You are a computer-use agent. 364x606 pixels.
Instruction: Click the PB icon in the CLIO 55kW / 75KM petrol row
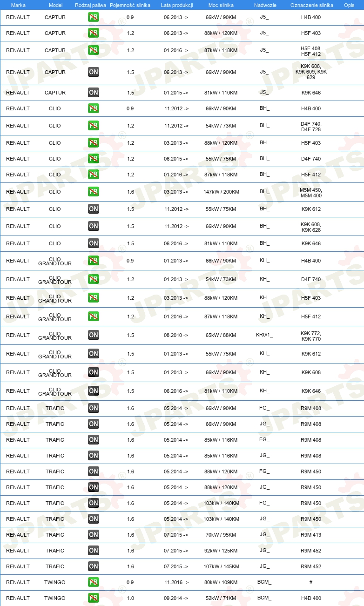(x=94, y=159)
